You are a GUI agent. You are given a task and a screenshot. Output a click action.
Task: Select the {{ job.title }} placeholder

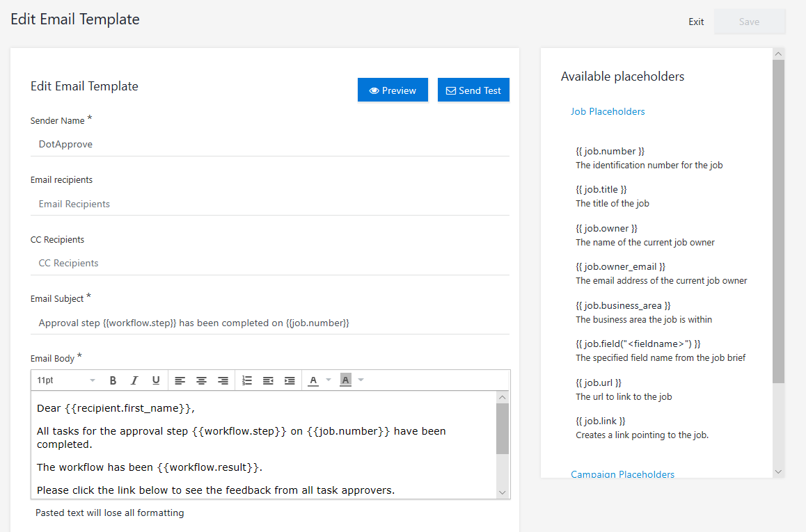[601, 189]
